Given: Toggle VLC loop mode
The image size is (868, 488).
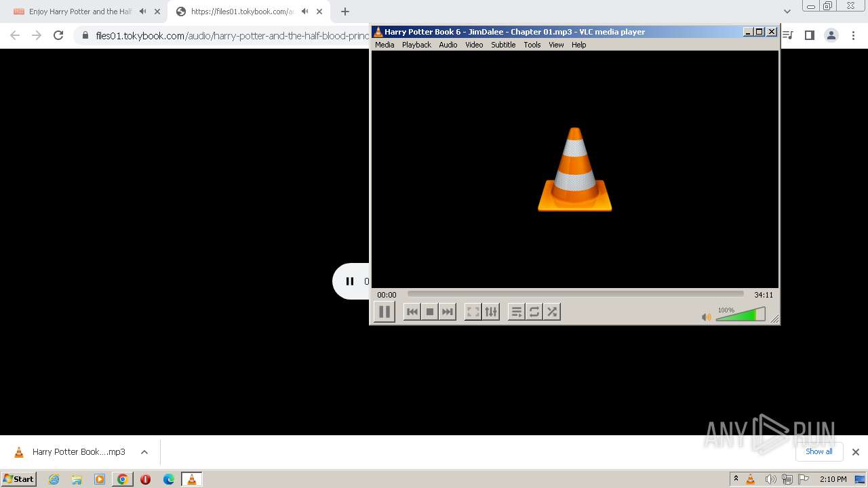Looking at the screenshot, I should point(534,312).
